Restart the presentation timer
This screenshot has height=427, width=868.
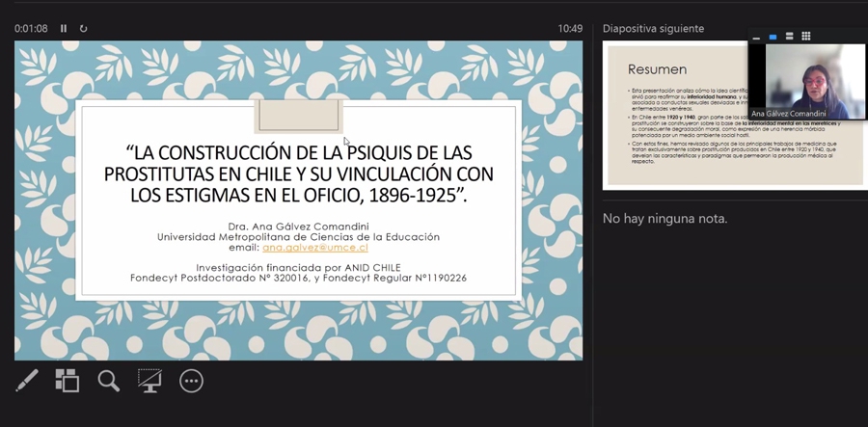83,29
